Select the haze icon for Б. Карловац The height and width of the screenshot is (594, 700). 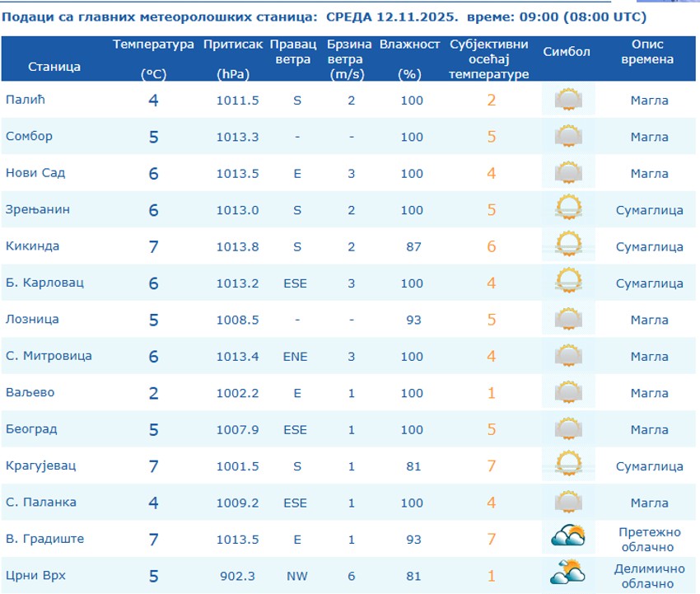point(566,283)
